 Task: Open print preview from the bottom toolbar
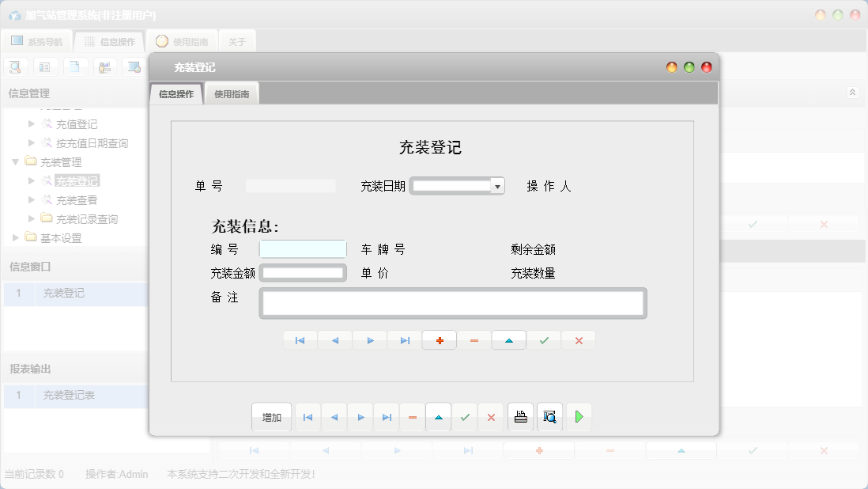549,416
